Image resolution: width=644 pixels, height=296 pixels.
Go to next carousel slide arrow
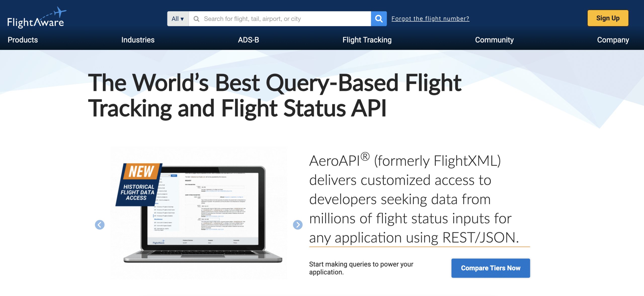tap(298, 225)
